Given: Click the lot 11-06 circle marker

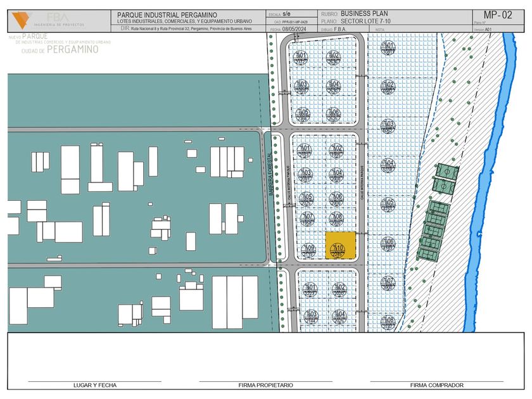Looking at the screenshot, I should click(x=388, y=244).
